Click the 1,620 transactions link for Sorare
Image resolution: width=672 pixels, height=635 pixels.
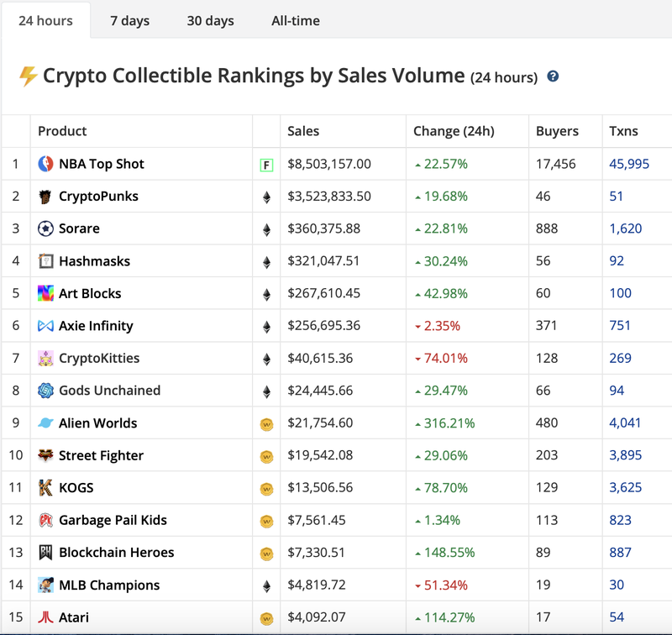pos(625,228)
